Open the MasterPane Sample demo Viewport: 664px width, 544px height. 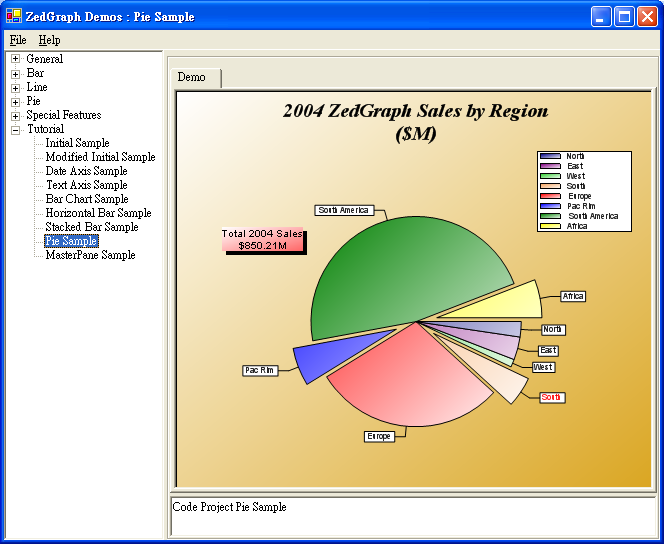[90, 255]
